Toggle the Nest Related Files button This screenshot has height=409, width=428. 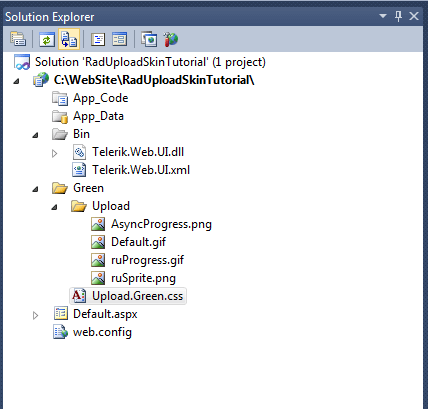point(69,39)
